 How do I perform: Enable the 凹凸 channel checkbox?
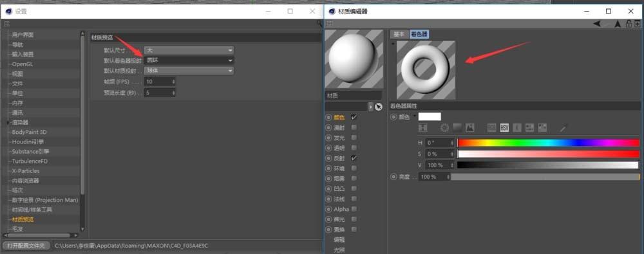(354, 189)
